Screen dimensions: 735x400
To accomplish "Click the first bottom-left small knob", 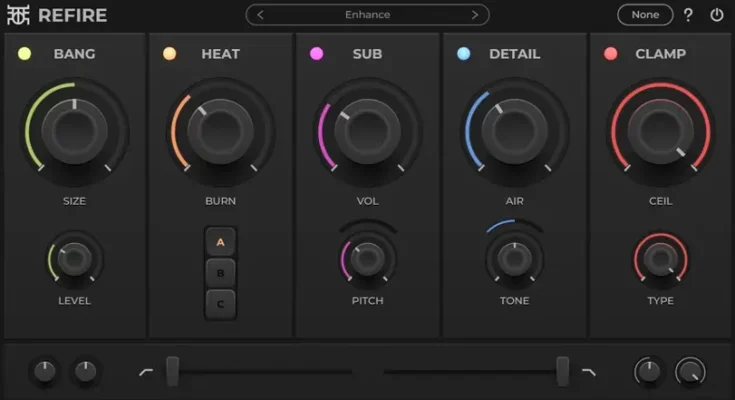I will [x=45, y=372].
